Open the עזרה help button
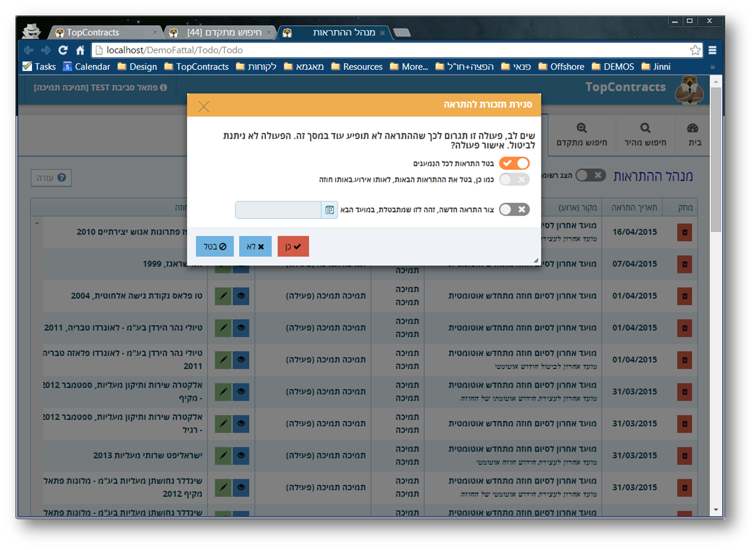756x550 pixels. click(52, 178)
